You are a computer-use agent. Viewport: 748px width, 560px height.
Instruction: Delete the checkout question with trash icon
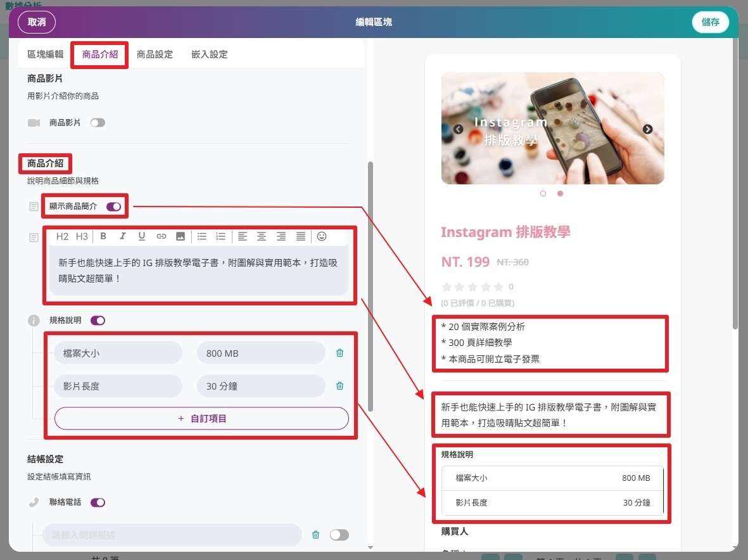pos(315,535)
